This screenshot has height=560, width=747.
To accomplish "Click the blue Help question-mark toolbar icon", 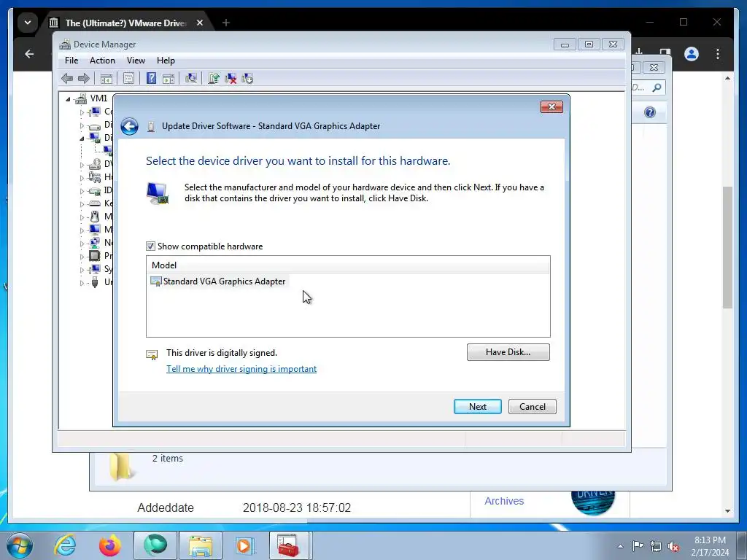I will [x=151, y=79].
